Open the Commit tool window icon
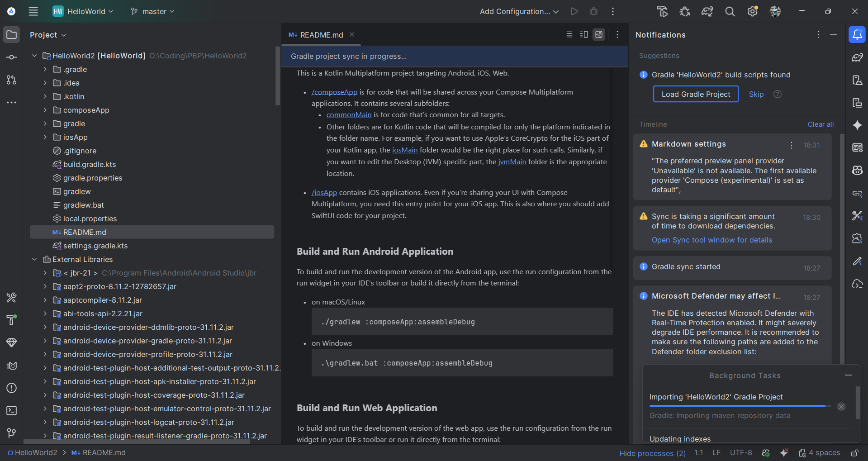The image size is (868, 461). click(x=12, y=57)
